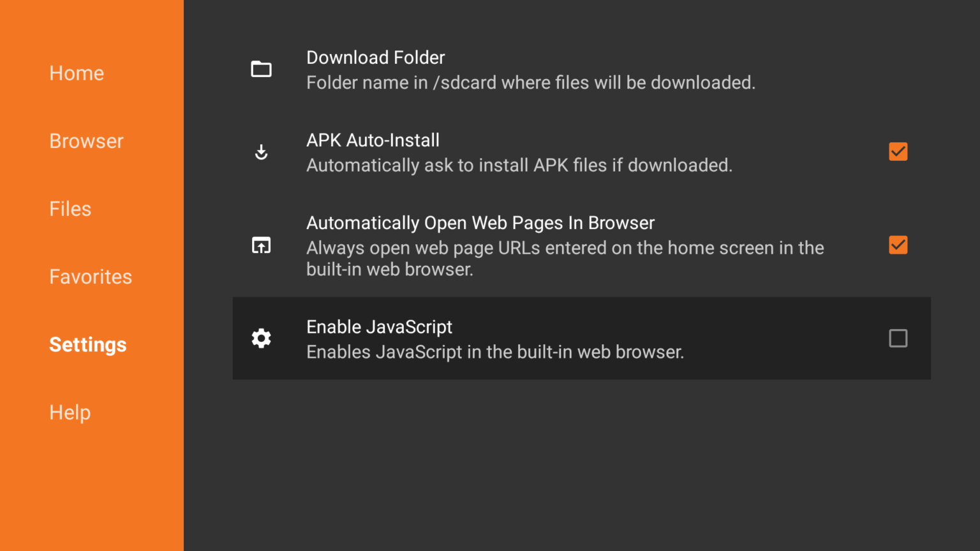Select the Download Folder title

(375, 57)
